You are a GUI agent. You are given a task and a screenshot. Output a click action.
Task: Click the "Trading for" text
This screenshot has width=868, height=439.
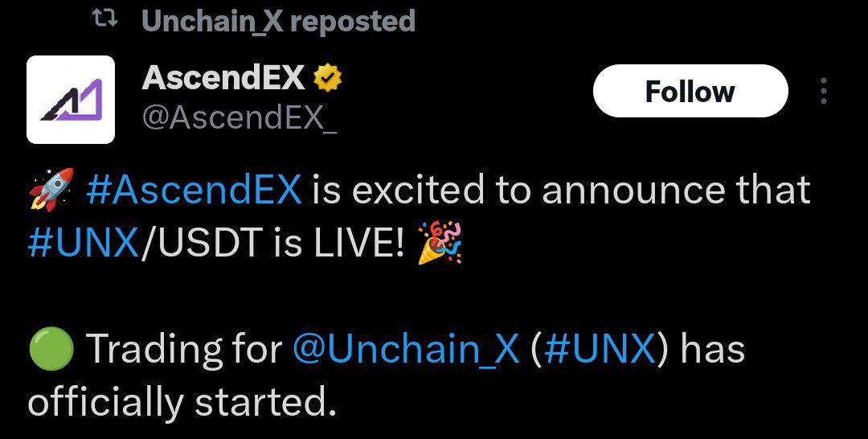click(186, 350)
